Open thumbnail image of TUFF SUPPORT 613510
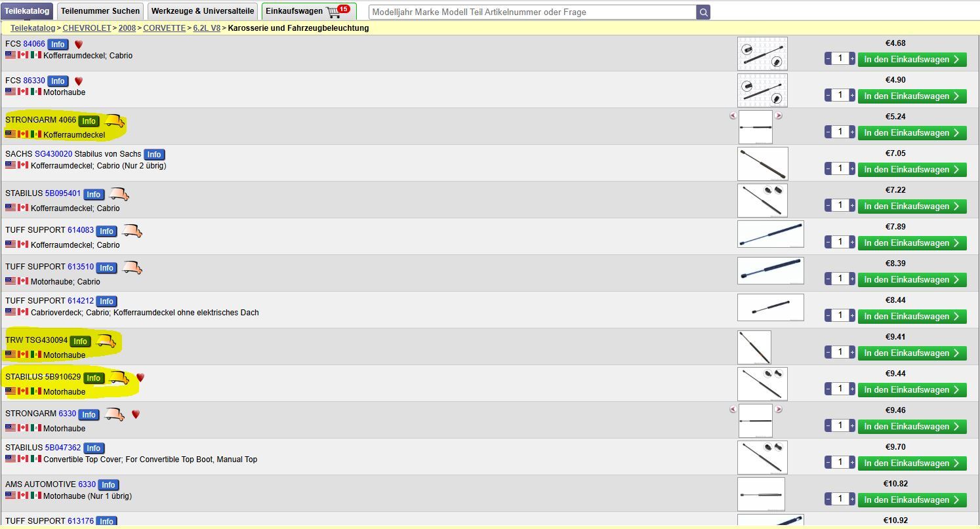The width and height of the screenshot is (980, 529). pyautogui.click(x=770, y=271)
